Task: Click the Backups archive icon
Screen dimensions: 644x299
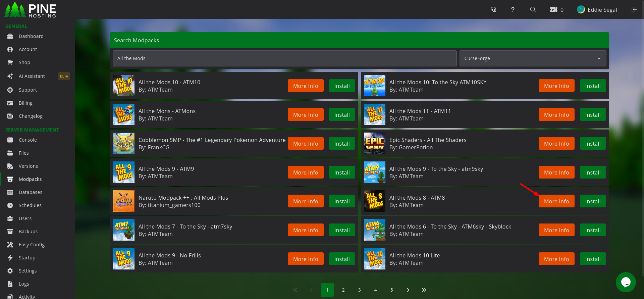Action: point(10,232)
